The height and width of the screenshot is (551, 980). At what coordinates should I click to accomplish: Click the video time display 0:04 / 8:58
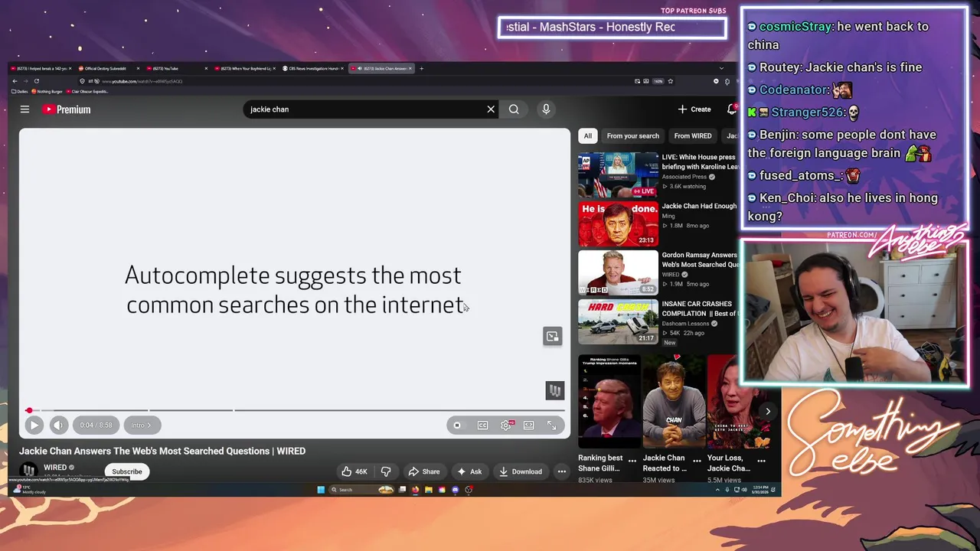96,425
